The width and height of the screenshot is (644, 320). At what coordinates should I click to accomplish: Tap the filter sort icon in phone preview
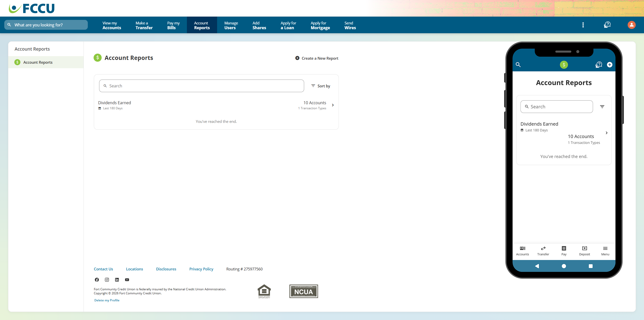pos(602,107)
